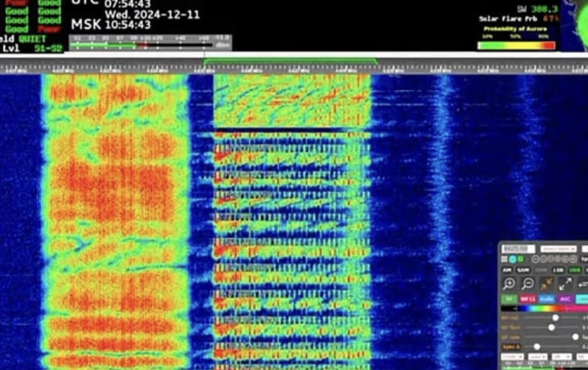Open the blue Audio tab
Image resolution: width=588 pixels, height=370 pixels.
point(547,299)
